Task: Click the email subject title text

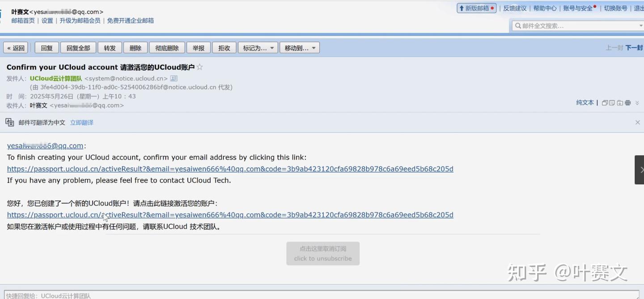Action: click(101, 67)
